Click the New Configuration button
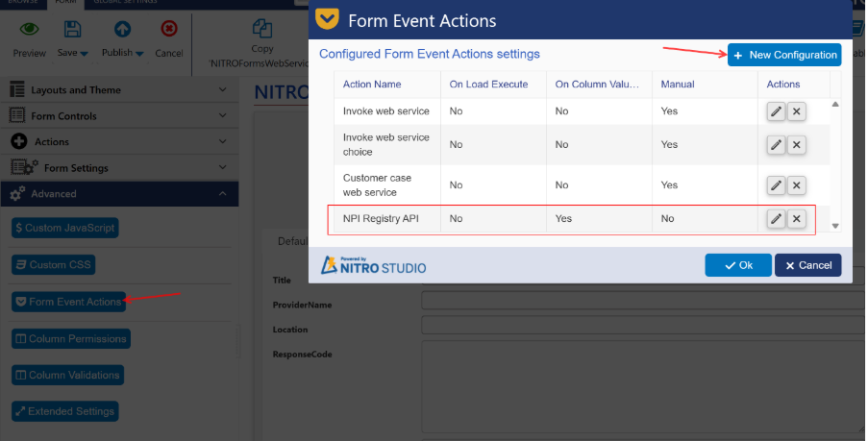868x441 pixels. pos(784,55)
